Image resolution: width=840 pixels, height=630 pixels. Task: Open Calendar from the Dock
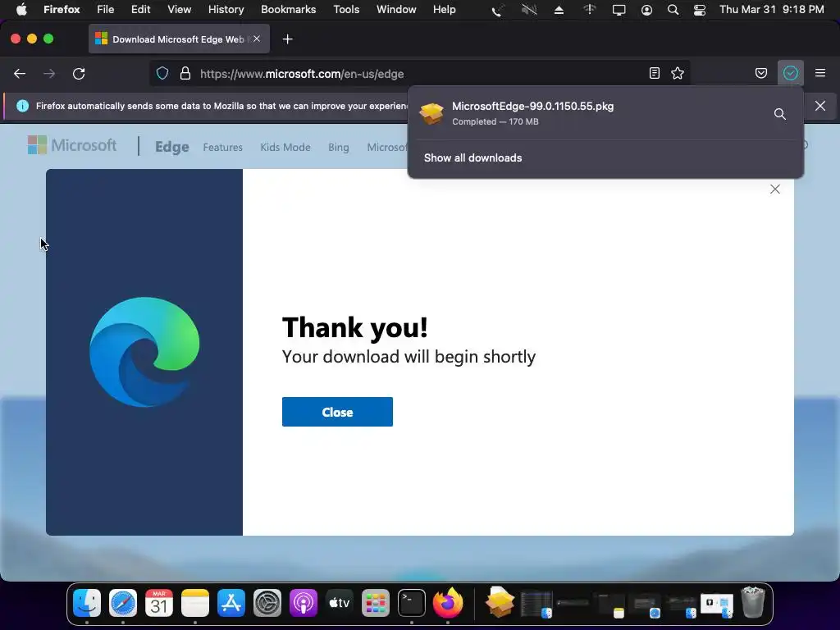pyautogui.click(x=159, y=603)
